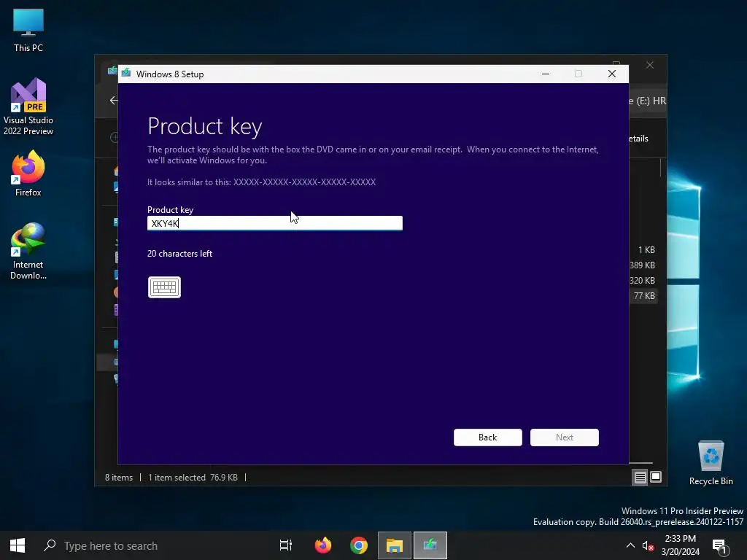Image resolution: width=747 pixels, height=560 pixels.
Task: Open Firefox desktop shortcut
Action: click(28, 174)
